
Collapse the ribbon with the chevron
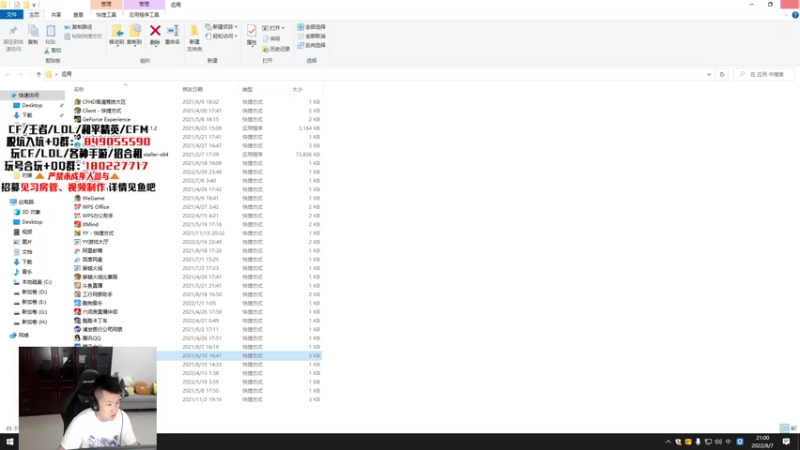tap(786, 15)
